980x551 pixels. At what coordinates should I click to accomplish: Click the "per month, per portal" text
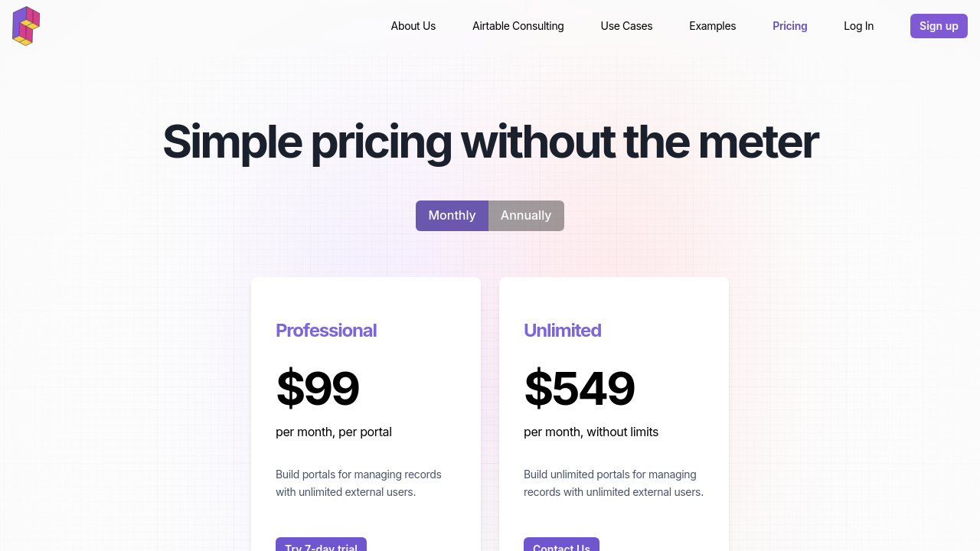tap(334, 432)
